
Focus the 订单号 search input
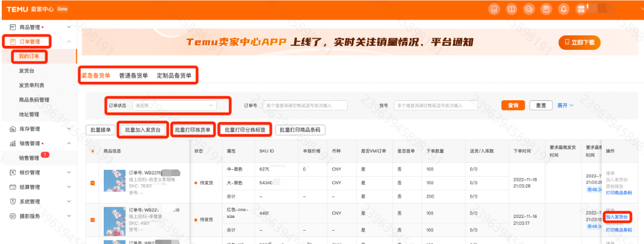coord(305,105)
